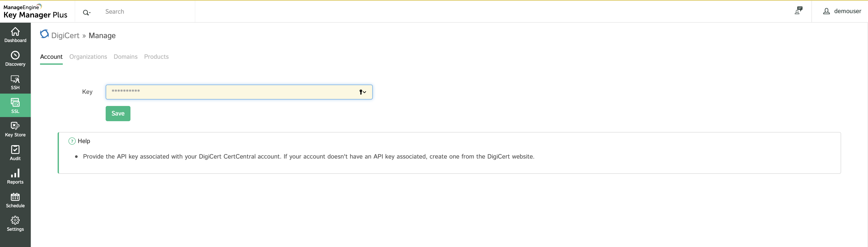The image size is (868, 247).
Task: View Reports from the sidebar
Action: (x=15, y=176)
